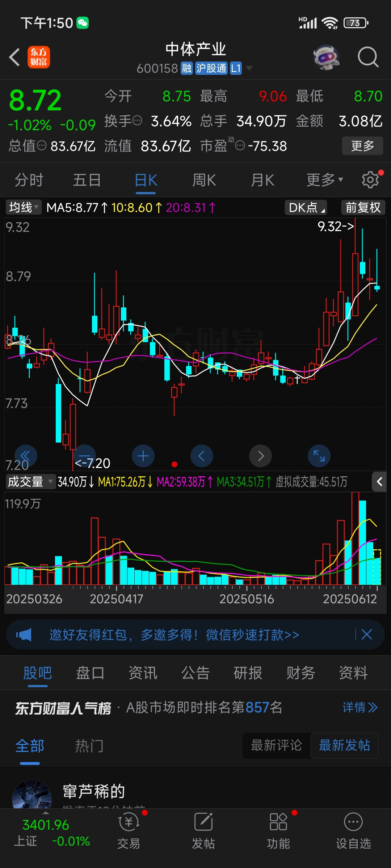The image size is (391, 868).
Task: Tap the WeChat status bar icon
Action: click(83, 23)
